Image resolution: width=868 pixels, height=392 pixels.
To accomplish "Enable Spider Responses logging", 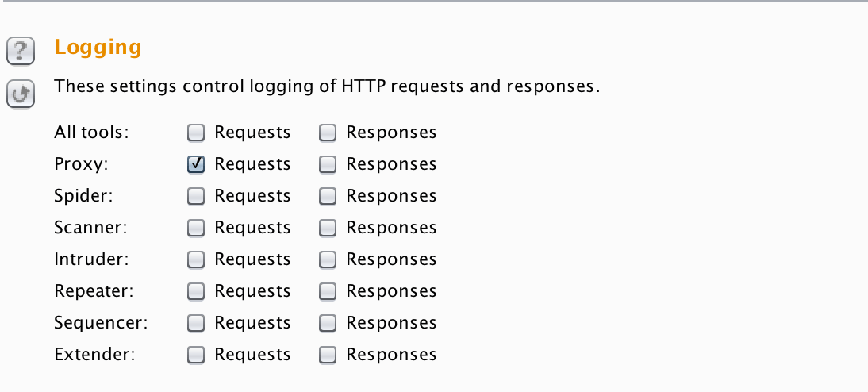I will click(327, 196).
